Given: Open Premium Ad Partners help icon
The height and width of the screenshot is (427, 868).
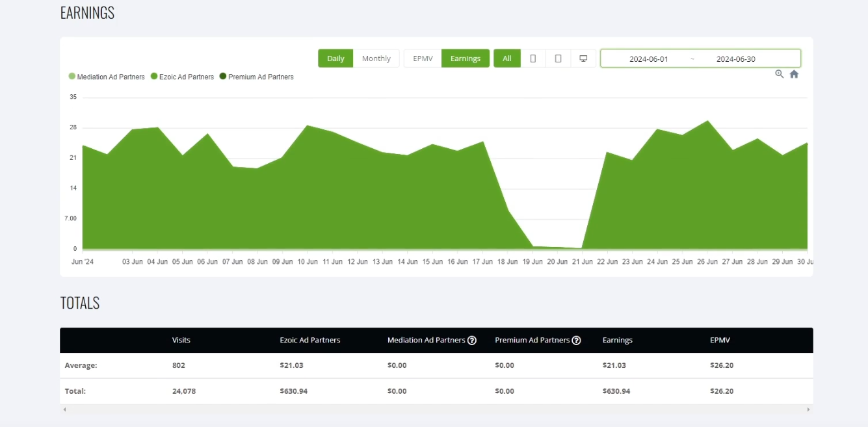Looking at the screenshot, I should coord(576,340).
